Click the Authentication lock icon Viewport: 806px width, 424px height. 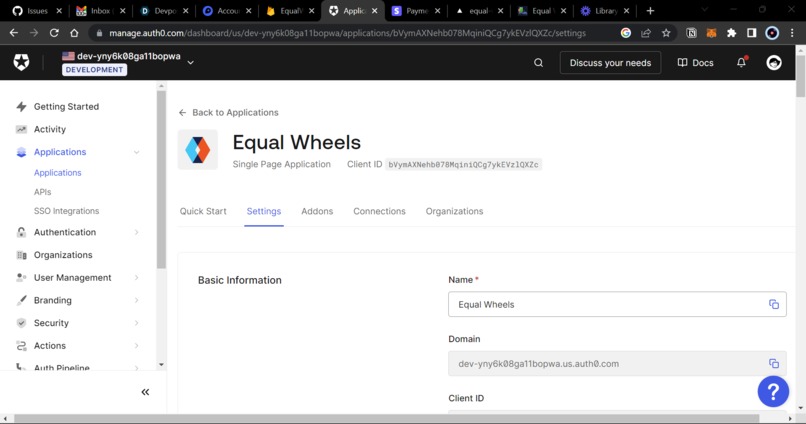[x=21, y=232]
